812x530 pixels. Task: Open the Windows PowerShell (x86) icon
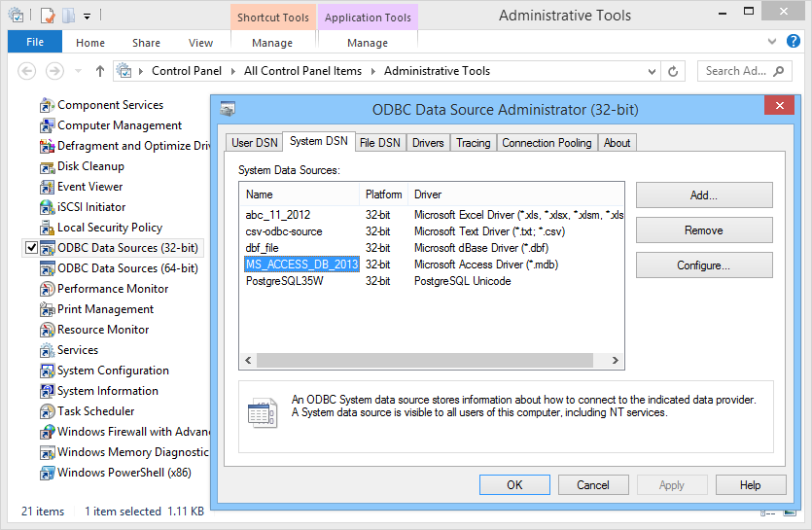pyautogui.click(x=47, y=474)
